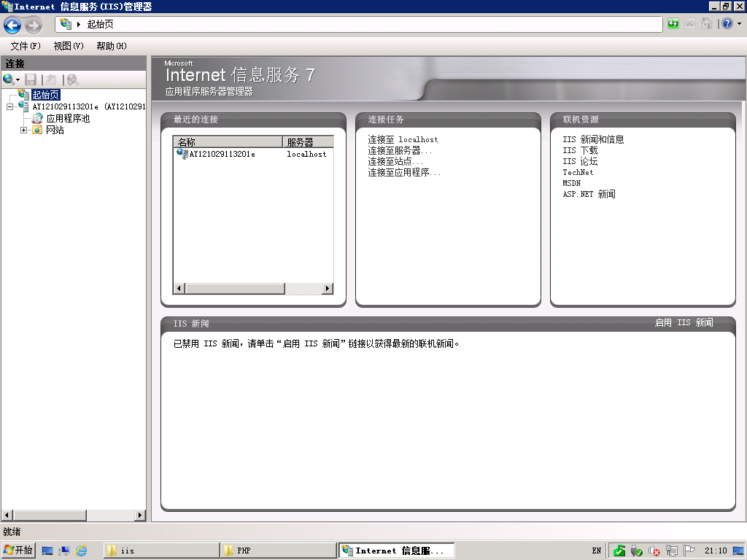The width and height of the screenshot is (747, 560).
Task: Click recent connections scroll left arrow
Action: pyautogui.click(x=179, y=289)
